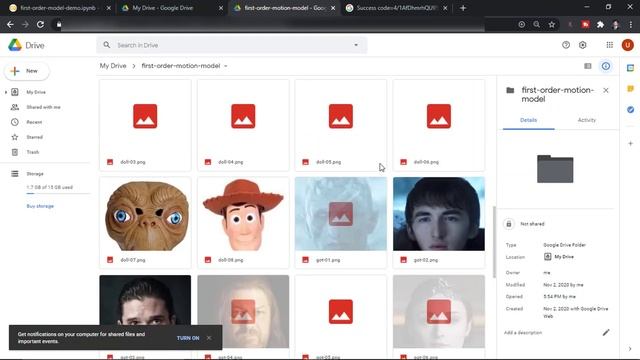Viewport: 640px width, 360px height.
Task: Open Shared with me
Action: 43,107
